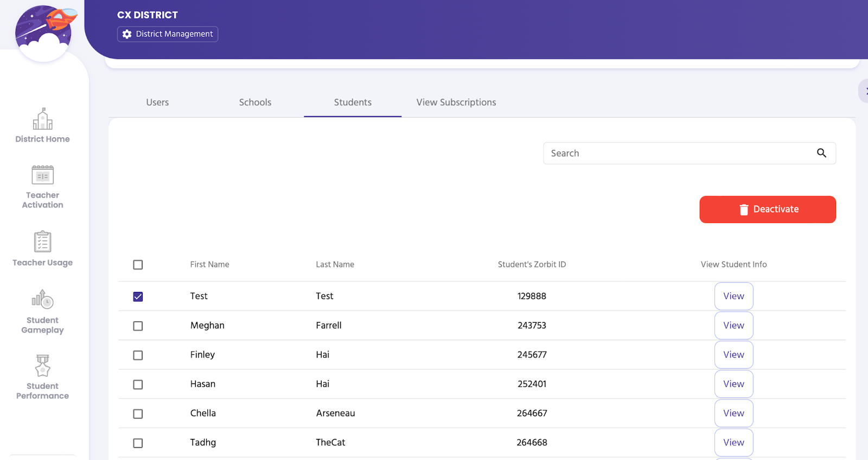Tick the checkbox for Finley Hai

138,355
